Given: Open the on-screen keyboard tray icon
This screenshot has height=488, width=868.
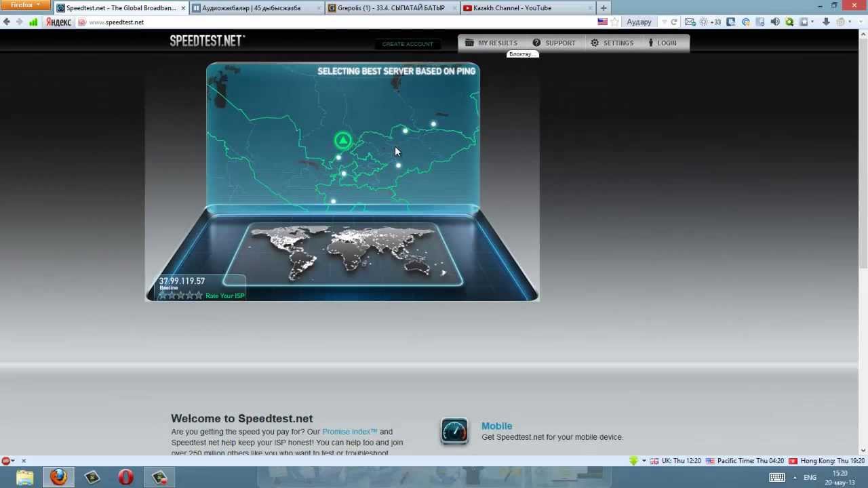Looking at the screenshot, I should coord(777,478).
